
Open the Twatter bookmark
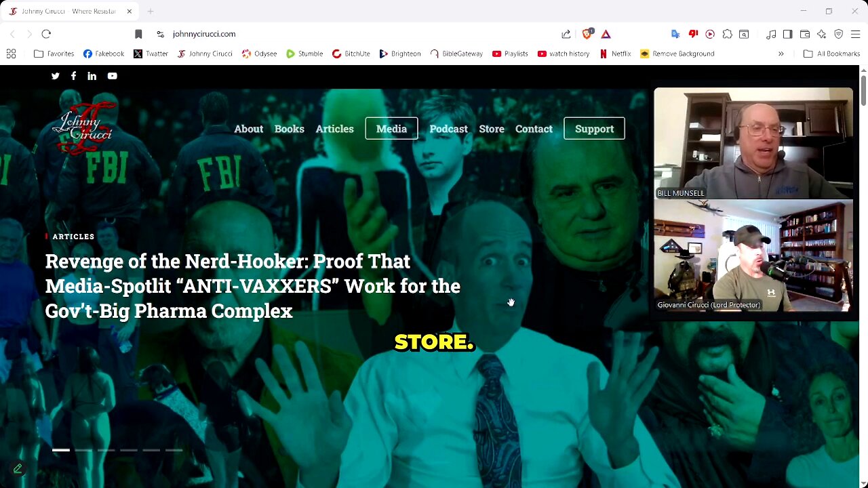coord(151,54)
